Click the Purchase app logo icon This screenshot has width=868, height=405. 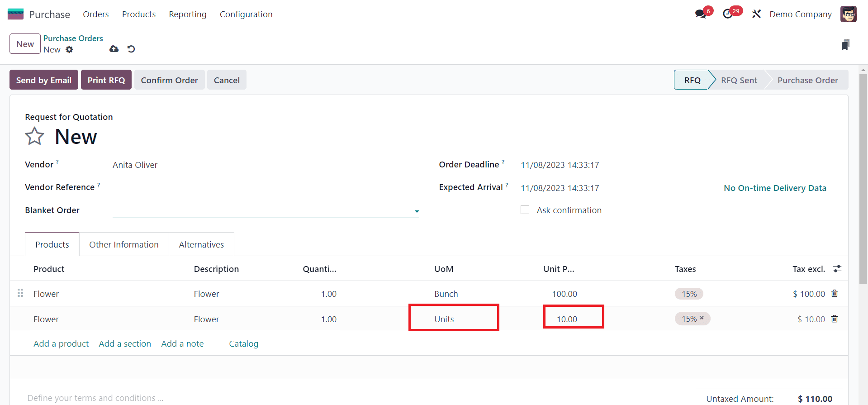tap(15, 14)
